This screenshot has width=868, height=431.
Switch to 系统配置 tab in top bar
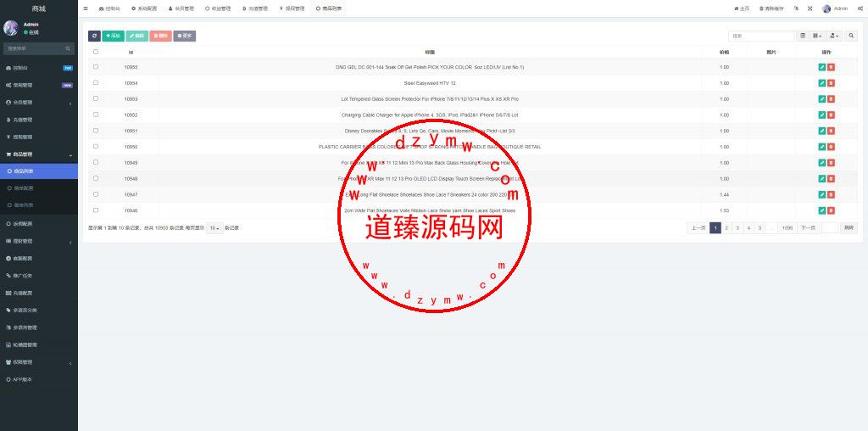coord(144,8)
